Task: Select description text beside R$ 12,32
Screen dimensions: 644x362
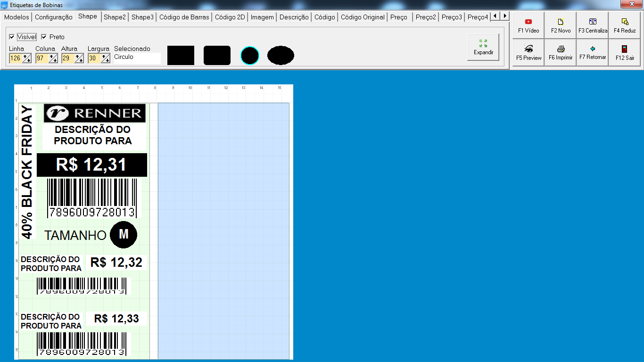Action: (51, 264)
